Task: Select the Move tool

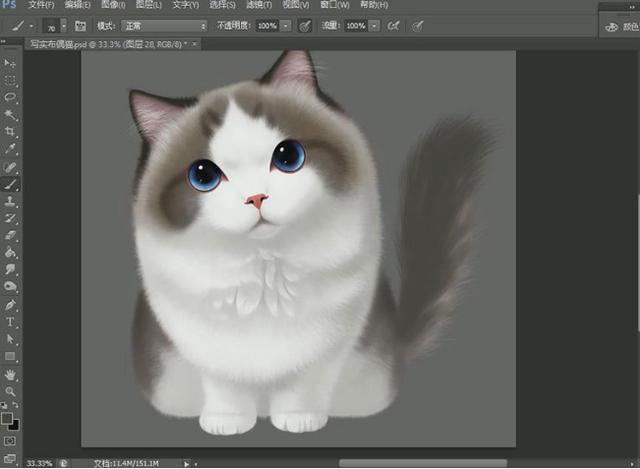Action: (11, 63)
